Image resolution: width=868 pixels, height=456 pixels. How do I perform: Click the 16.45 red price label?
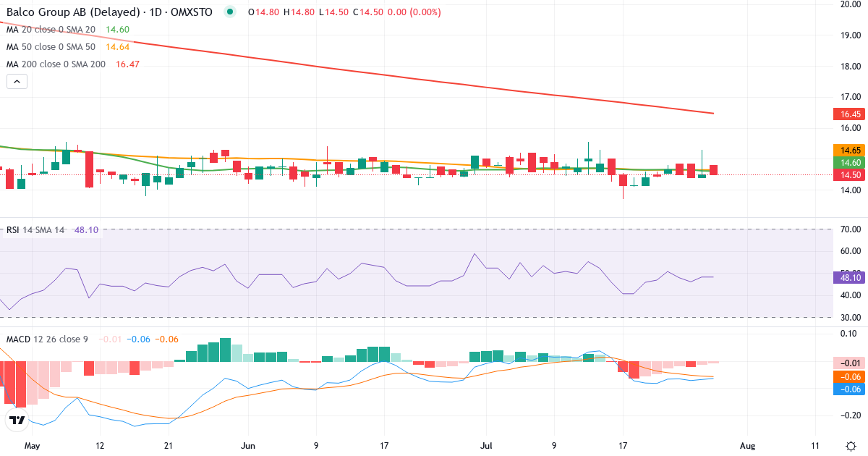(x=848, y=114)
